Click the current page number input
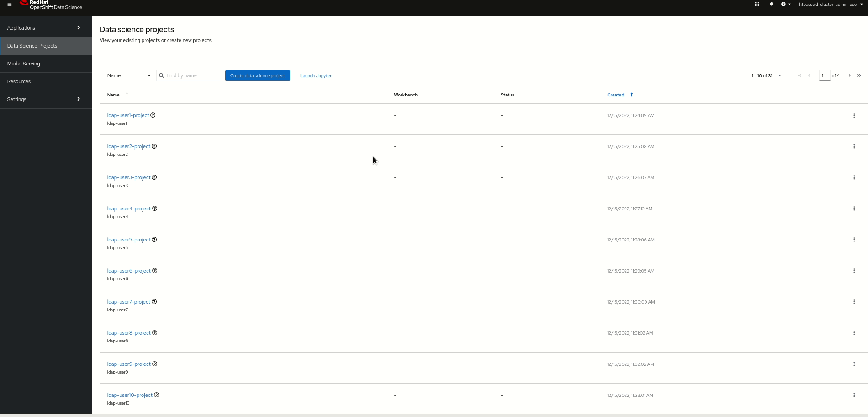 click(825, 75)
